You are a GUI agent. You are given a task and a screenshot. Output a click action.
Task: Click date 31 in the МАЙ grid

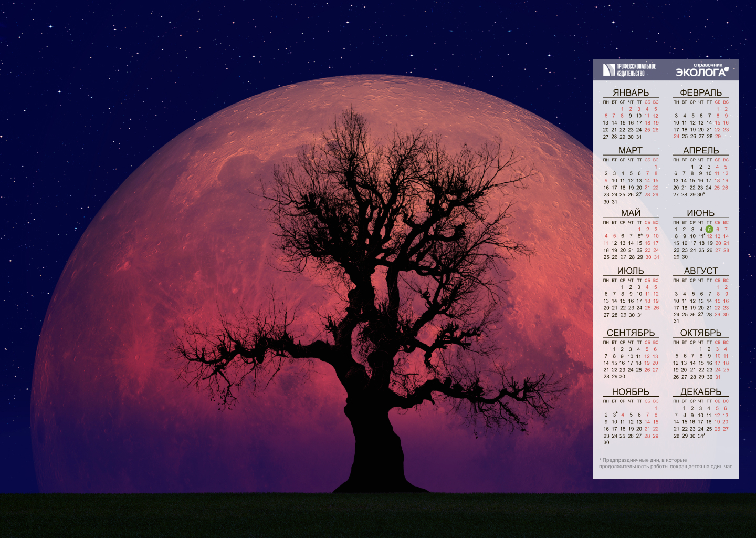point(656,257)
